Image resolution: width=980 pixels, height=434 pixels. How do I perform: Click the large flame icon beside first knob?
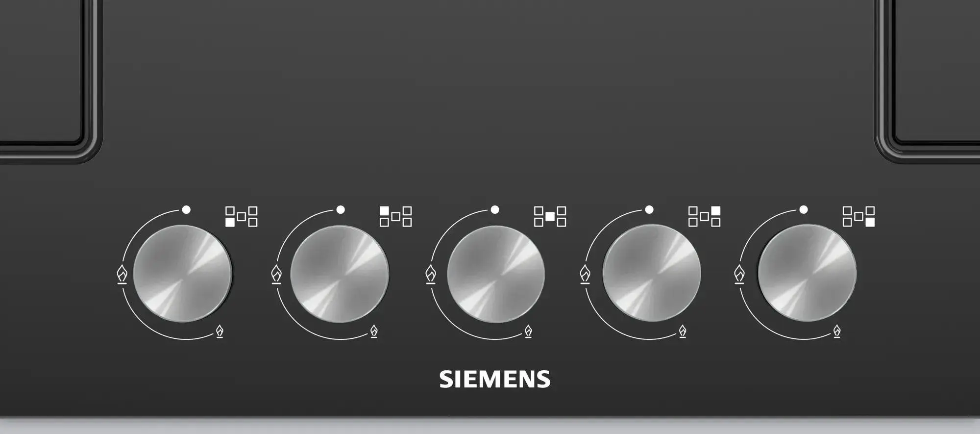(122, 274)
